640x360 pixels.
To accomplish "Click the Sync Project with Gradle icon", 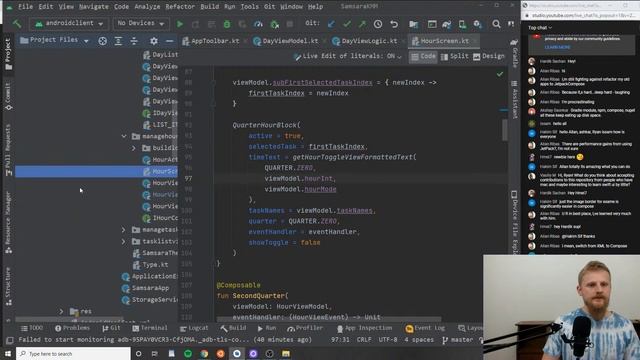I will (447, 24).
